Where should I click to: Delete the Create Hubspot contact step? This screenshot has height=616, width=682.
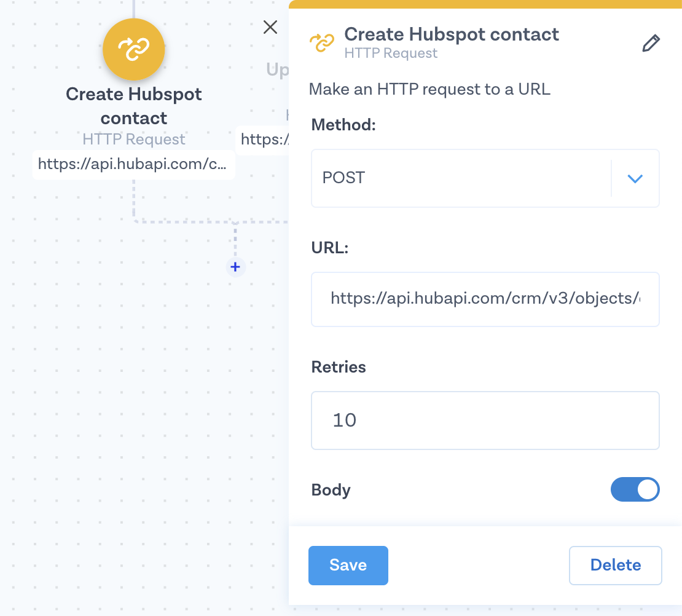coord(615,565)
